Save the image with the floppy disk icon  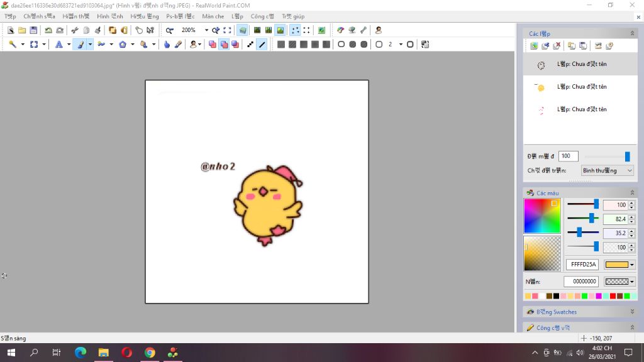coord(33,30)
